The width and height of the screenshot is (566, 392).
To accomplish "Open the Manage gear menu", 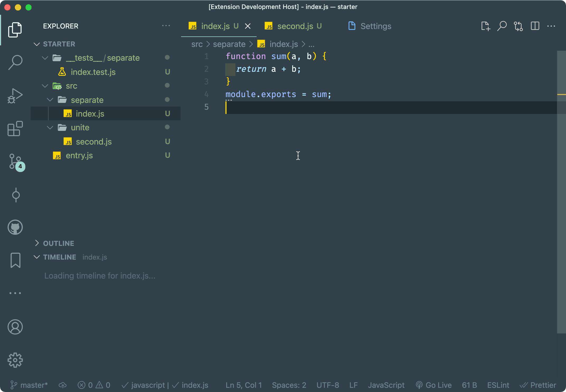I will 15,360.
